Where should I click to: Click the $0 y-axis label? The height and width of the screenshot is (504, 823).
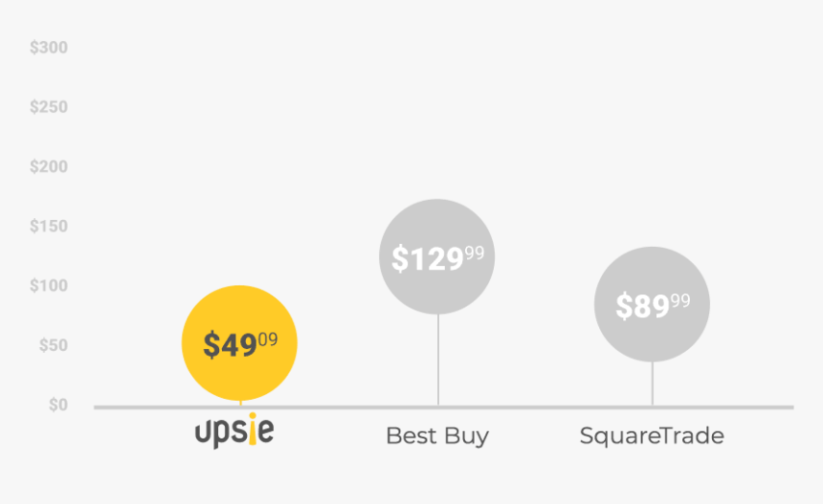coord(58,405)
